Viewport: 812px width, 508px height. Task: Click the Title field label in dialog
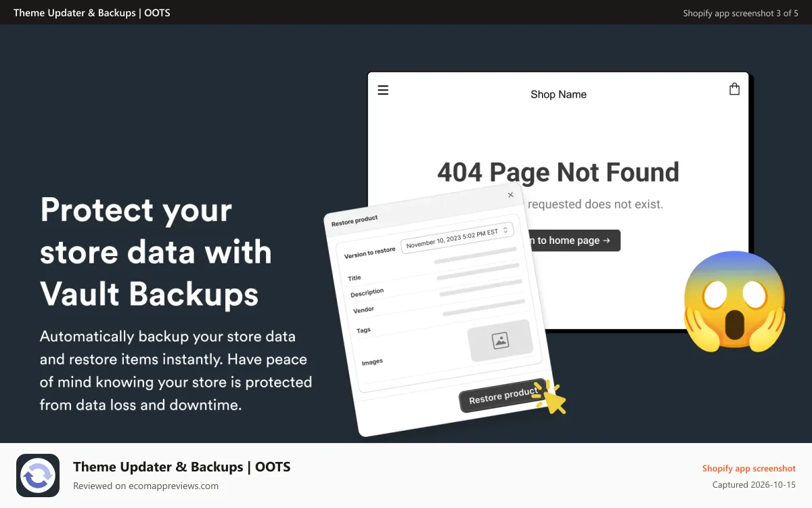tap(355, 278)
